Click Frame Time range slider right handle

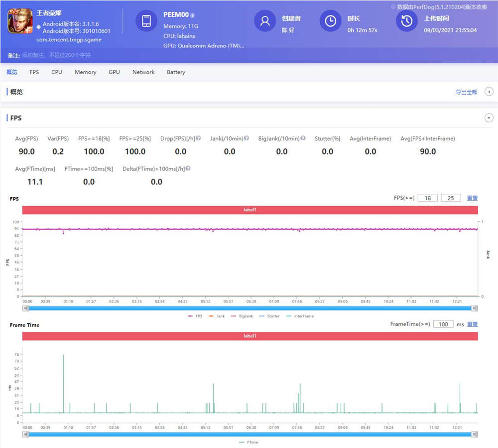pos(475,435)
